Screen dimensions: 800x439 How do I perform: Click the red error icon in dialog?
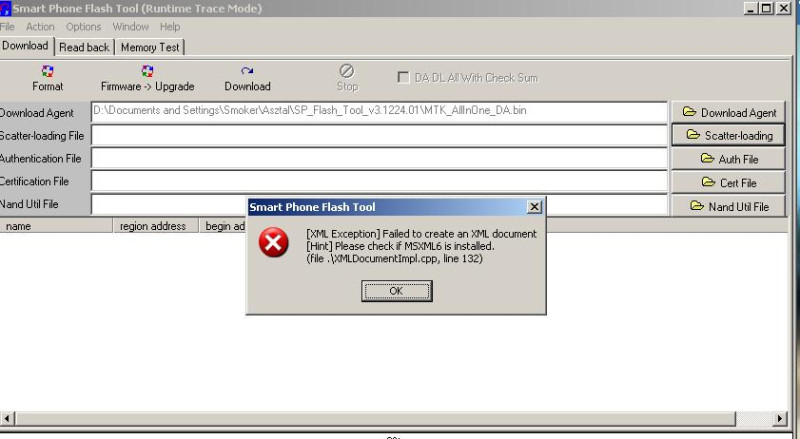coord(273,242)
